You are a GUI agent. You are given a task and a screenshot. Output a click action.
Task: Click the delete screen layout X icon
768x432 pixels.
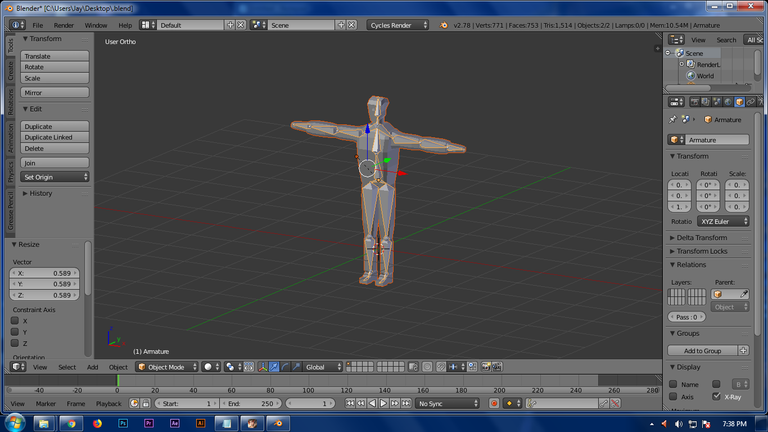[241, 25]
